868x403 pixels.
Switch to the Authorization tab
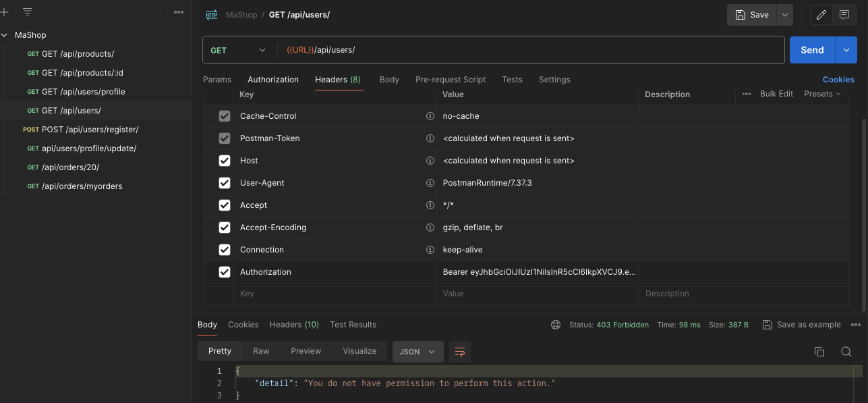(x=272, y=80)
